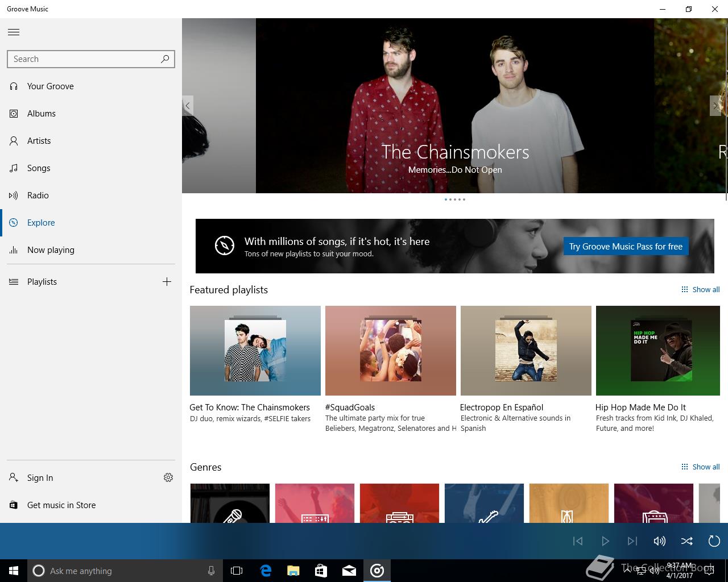Click The Chainsmokers featured banner

(455, 106)
